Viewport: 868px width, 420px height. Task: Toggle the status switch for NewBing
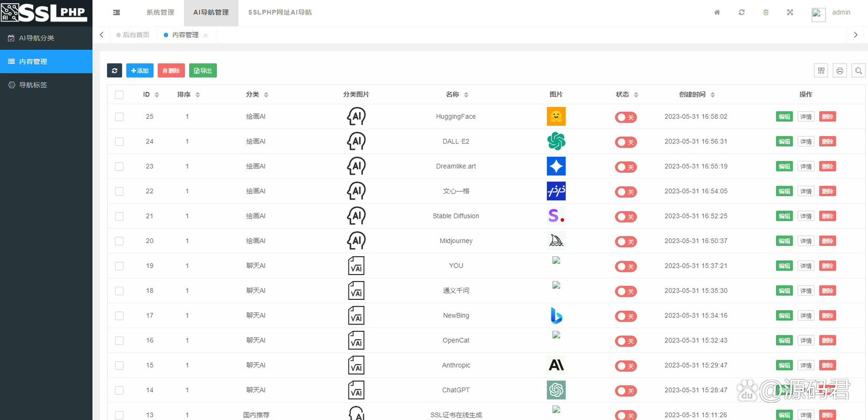click(x=626, y=316)
